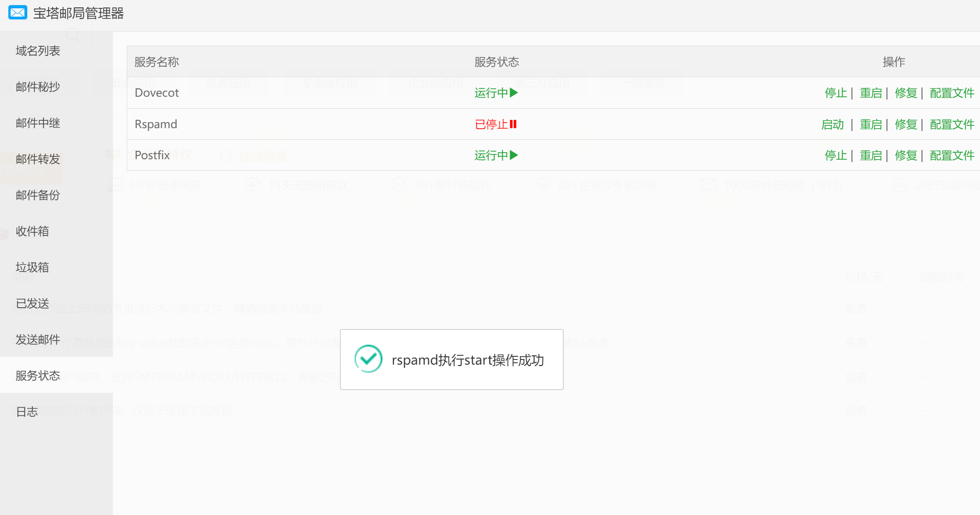Open Rspamd 配置文件

(x=952, y=124)
